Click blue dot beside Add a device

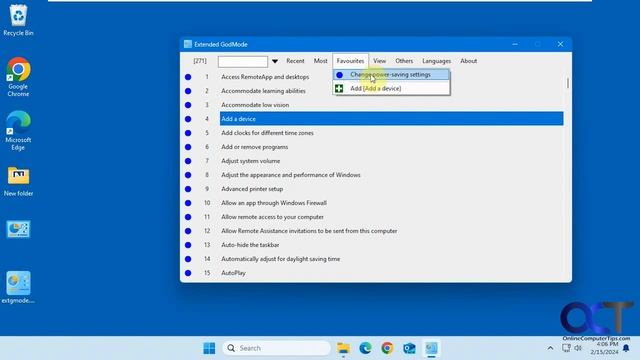(x=188, y=119)
